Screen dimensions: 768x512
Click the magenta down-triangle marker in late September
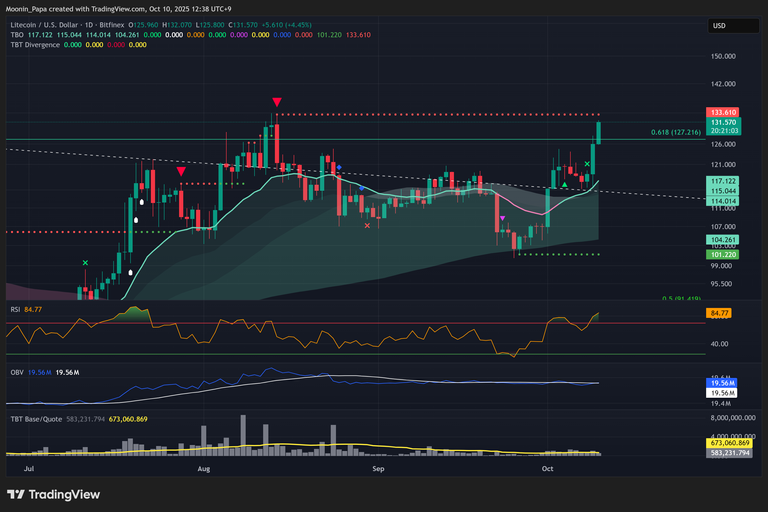[502, 218]
